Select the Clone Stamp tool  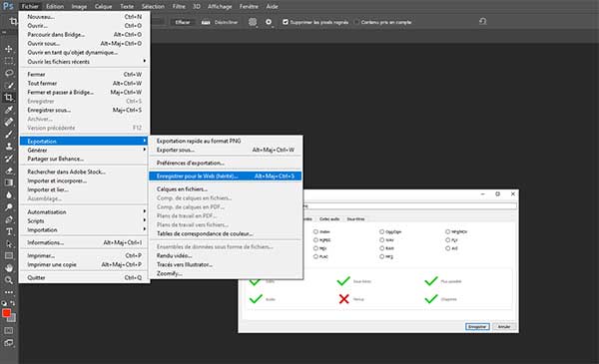[x=8, y=147]
